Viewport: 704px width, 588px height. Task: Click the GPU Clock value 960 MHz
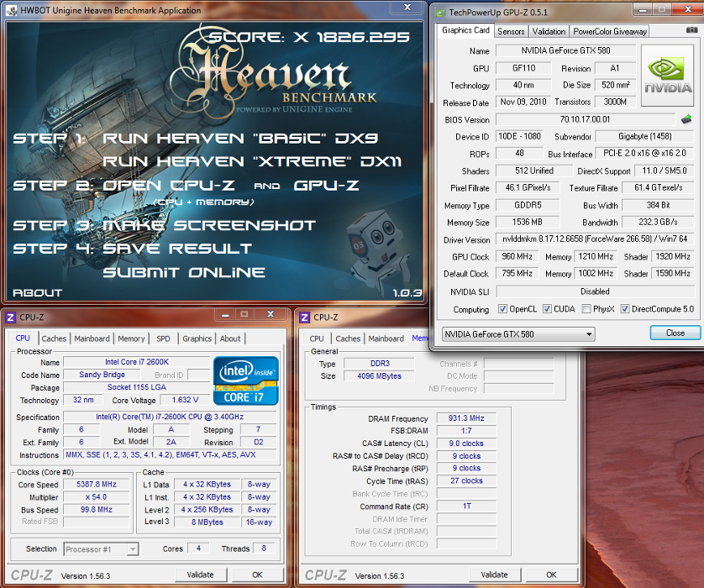coord(517,256)
